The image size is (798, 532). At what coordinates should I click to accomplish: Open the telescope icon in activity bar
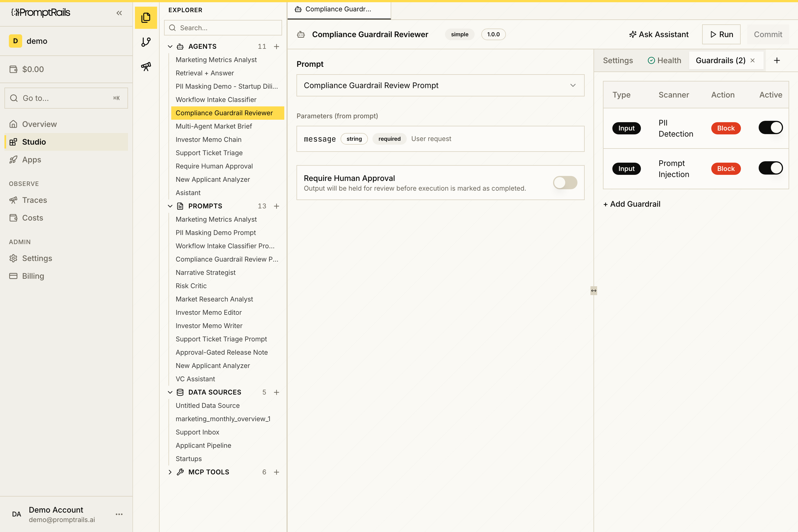pyautogui.click(x=146, y=66)
